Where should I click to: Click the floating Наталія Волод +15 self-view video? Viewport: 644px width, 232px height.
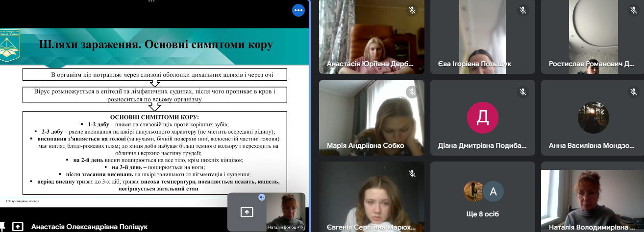click(285, 212)
